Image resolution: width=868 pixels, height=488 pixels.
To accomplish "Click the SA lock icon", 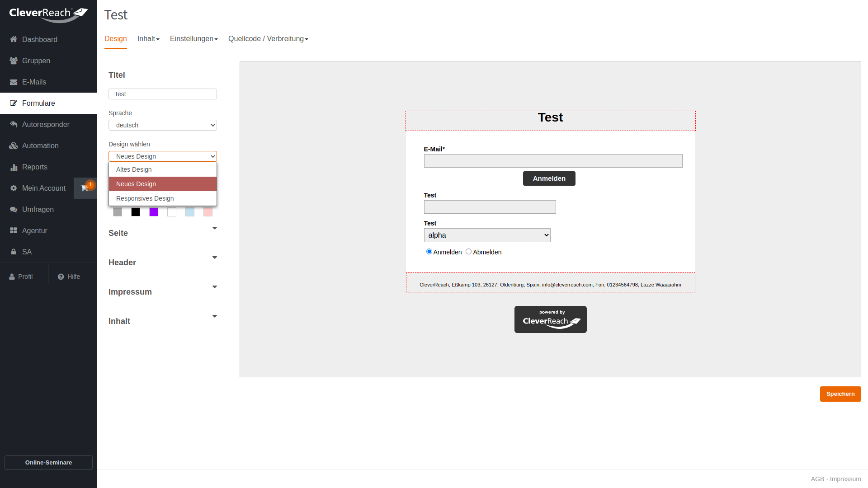I will pos(14,252).
